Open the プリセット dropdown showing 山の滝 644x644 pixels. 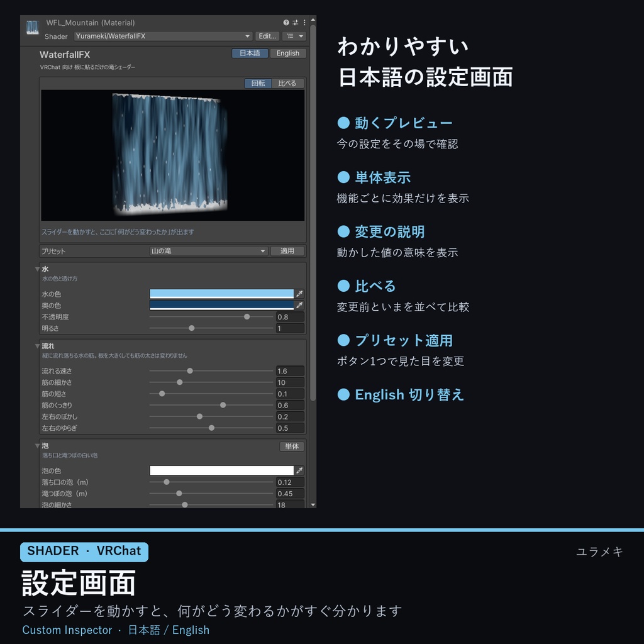click(209, 251)
